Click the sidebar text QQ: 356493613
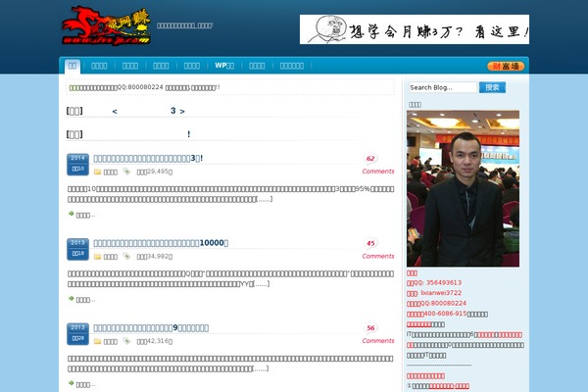Viewport: 588px width, 392px height. pos(437,283)
